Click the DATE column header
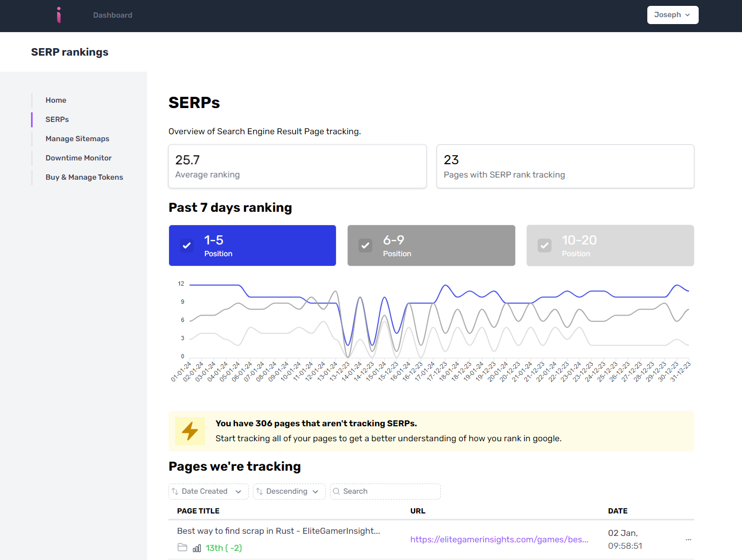 pos(618,511)
